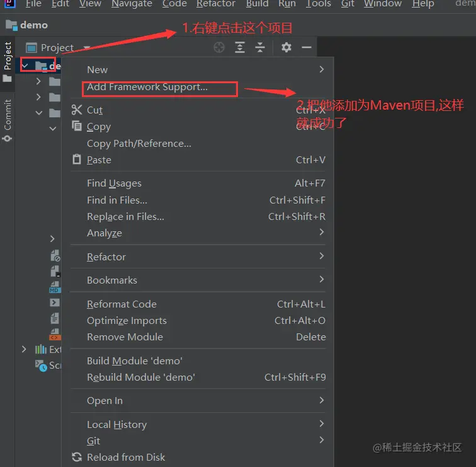476x467 pixels.
Task: Open the Tools menu
Action: tap(318, 4)
